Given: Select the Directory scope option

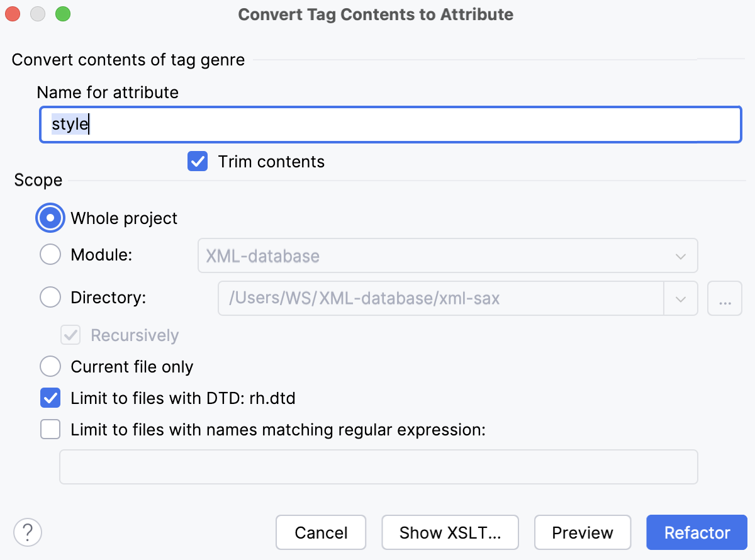Looking at the screenshot, I should tap(50, 297).
